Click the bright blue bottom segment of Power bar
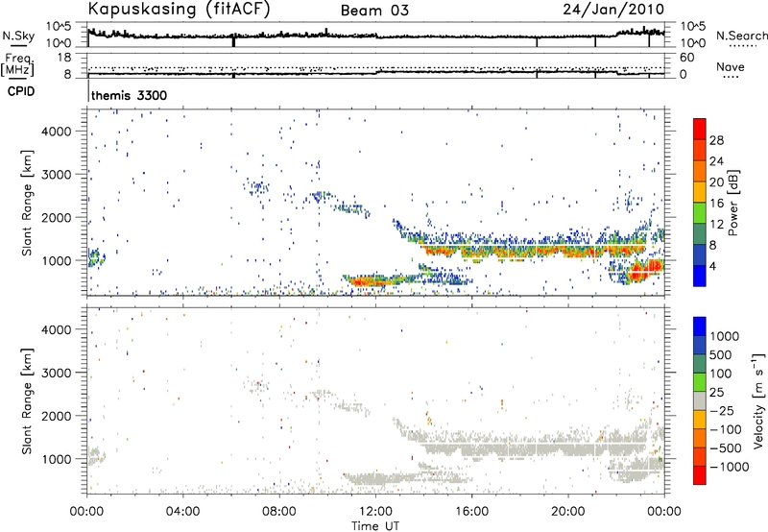This screenshot has height=532, width=768. 700,276
